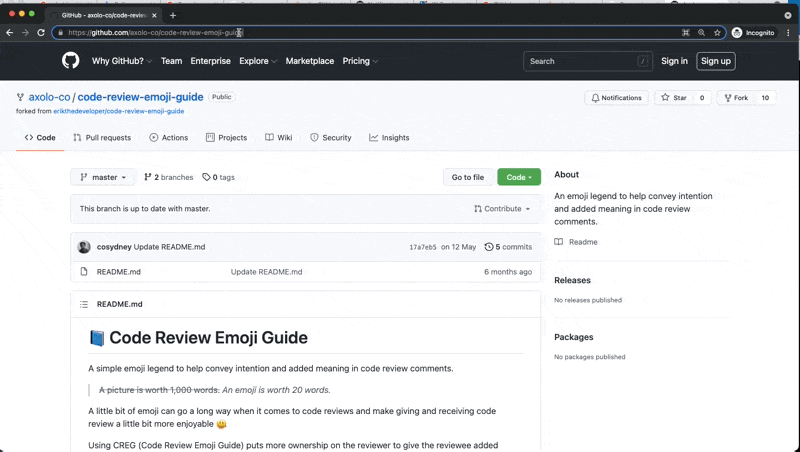The height and width of the screenshot is (452, 800).
Task: Click the Update README.md message in file row
Action: tap(266, 272)
